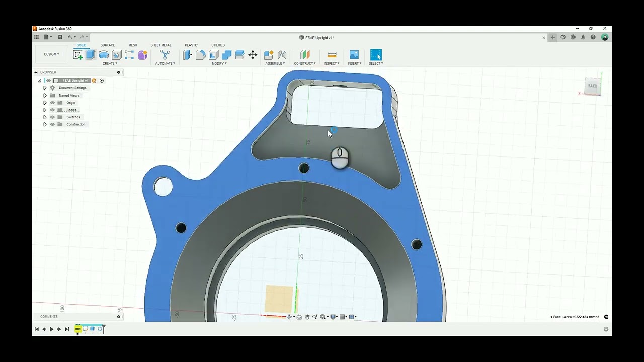The image size is (644, 362).
Task: Open the MODIFY dropdown menu
Action: pos(219,64)
